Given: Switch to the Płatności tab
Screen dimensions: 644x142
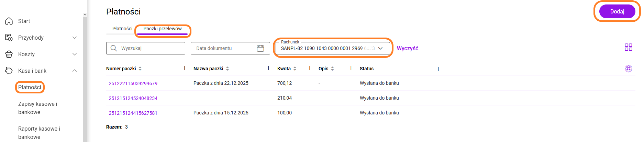Looking at the screenshot, I should (x=122, y=29).
